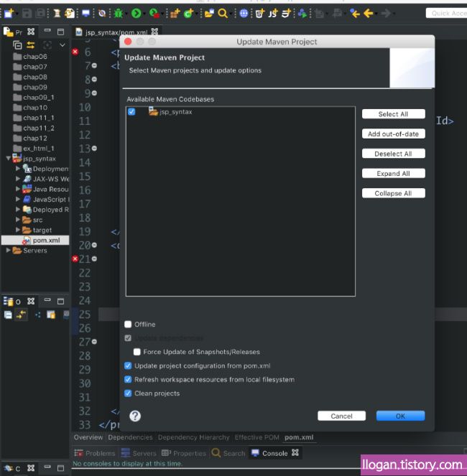The height and width of the screenshot is (476, 467).
Task: Toggle Update project configuration from pom.xml
Action: [x=128, y=365]
